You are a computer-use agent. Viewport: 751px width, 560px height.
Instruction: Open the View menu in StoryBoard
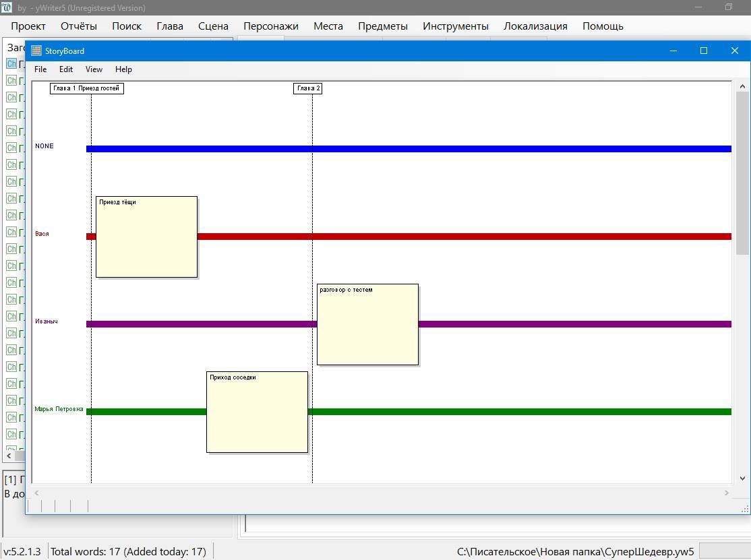point(94,69)
